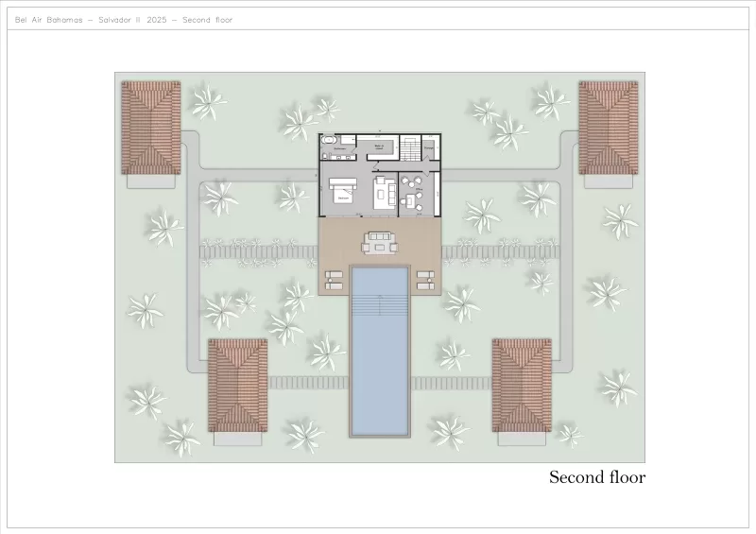This screenshot has width=756, height=534.
Task: Select the top-right bungalow roof
Action: [608, 127]
